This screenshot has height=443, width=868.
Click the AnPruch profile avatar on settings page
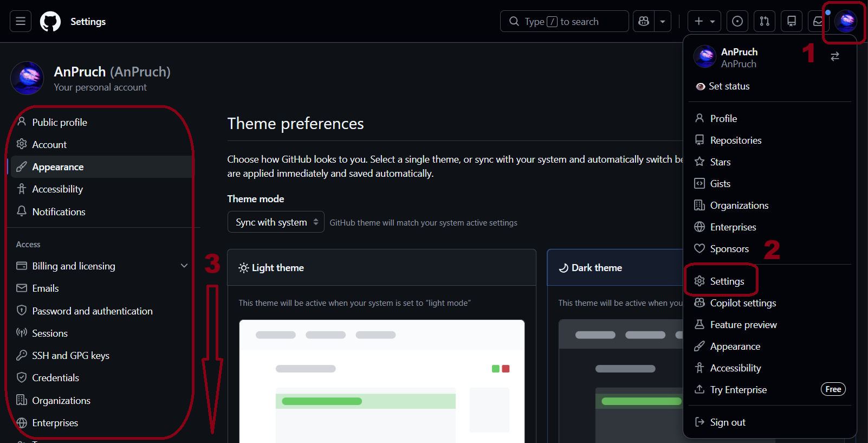pyautogui.click(x=27, y=78)
